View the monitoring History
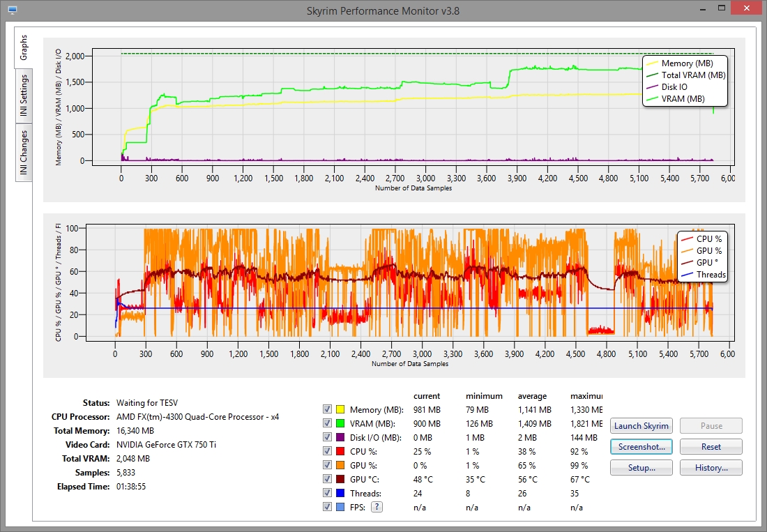This screenshot has width=767, height=532. tap(711, 468)
